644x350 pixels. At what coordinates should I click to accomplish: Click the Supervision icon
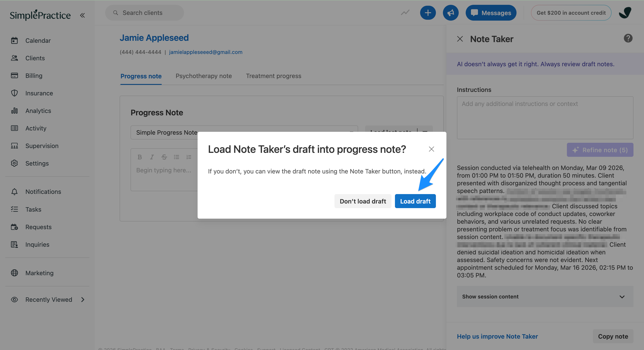[14, 146]
